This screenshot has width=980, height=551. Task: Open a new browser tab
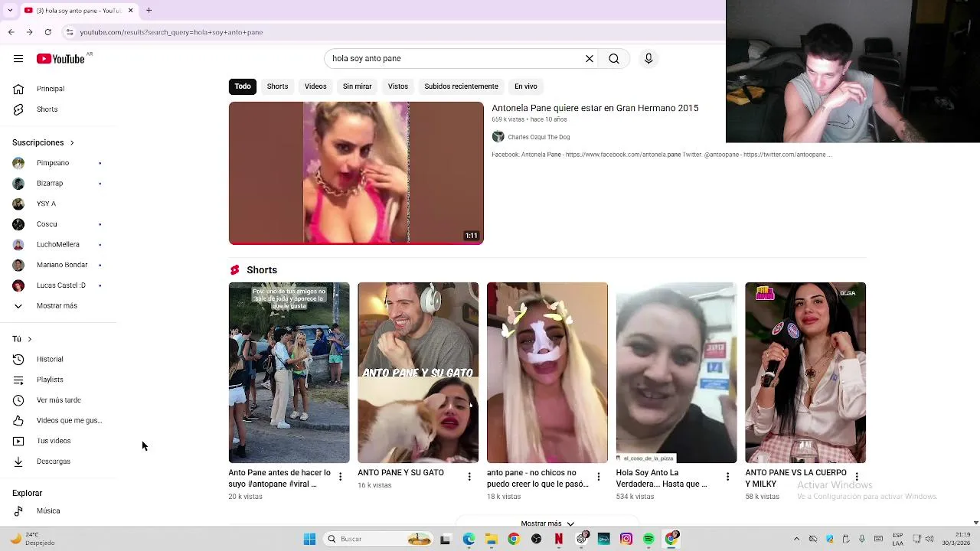[149, 11]
